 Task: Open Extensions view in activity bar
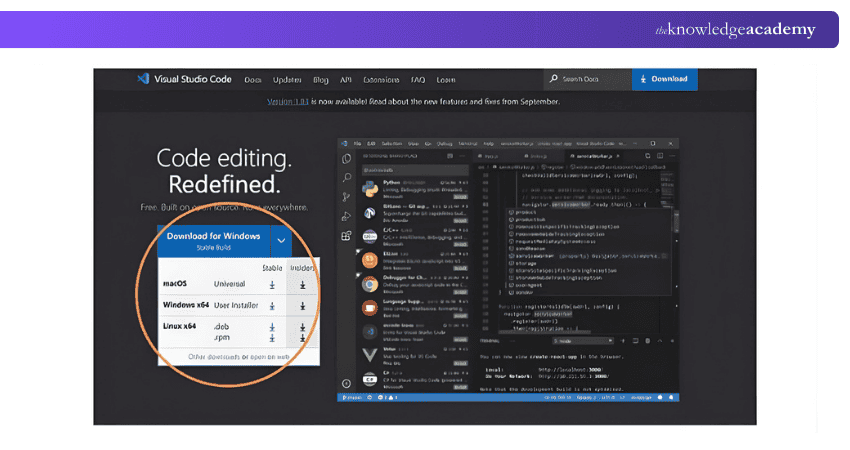click(346, 236)
